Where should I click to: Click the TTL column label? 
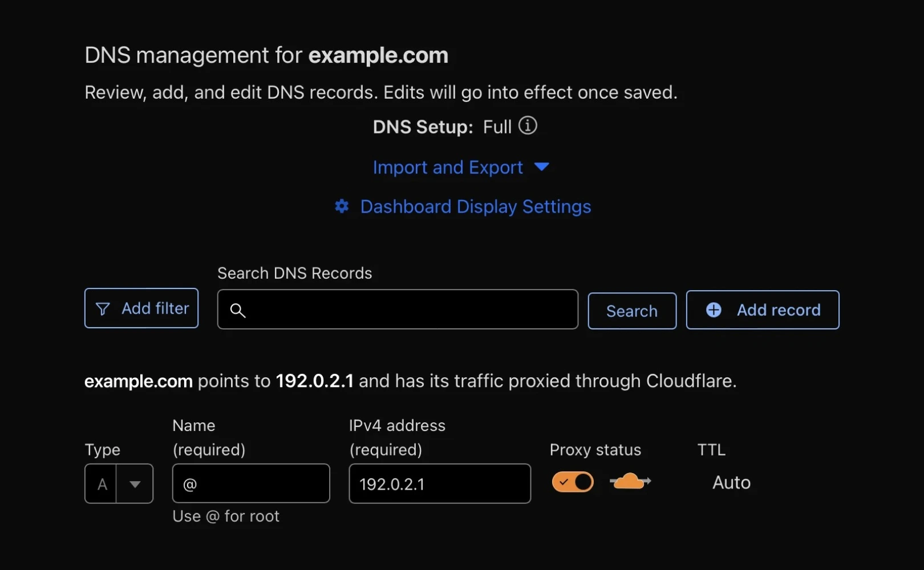(x=711, y=450)
